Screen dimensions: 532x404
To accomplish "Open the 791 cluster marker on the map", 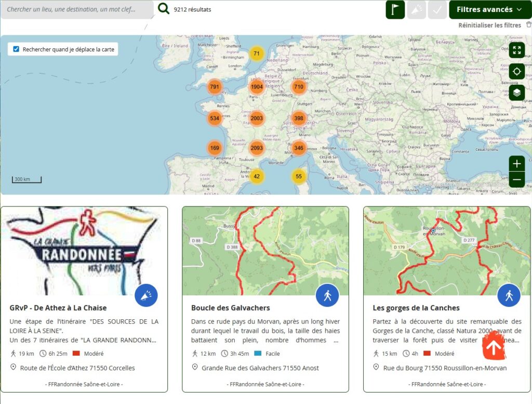I will (215, 86).
